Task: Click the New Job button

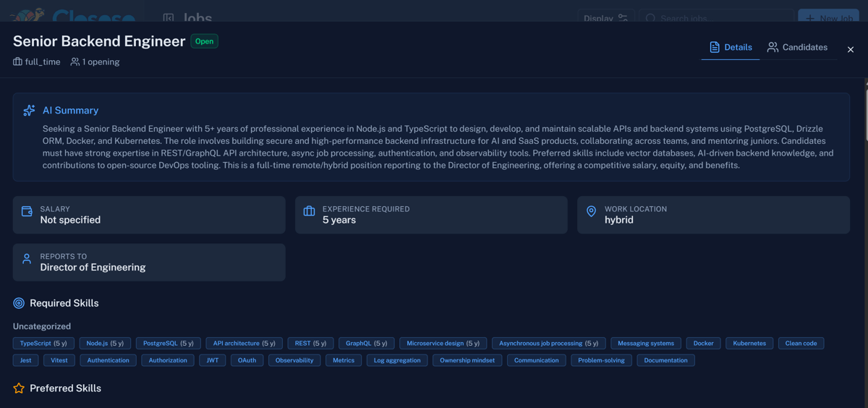Action: (828, 17)
